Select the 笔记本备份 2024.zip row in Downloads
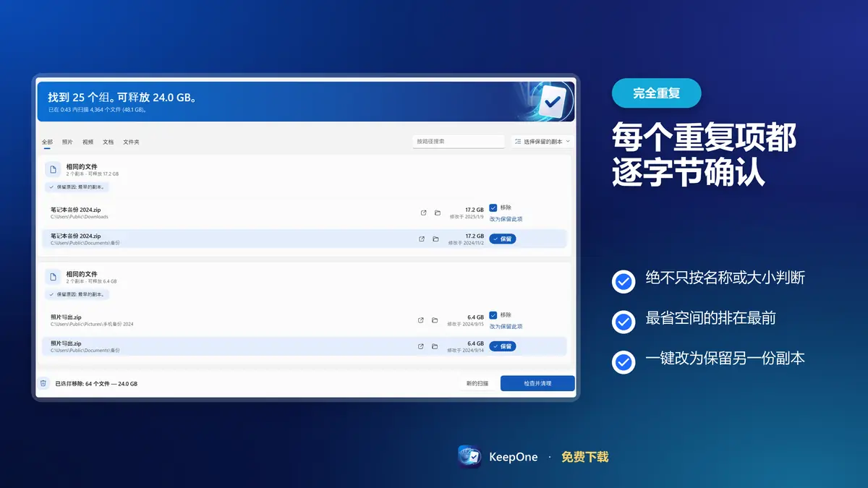Screen dimensions: 868x488 pyautogui.click(x=305, y=213)
